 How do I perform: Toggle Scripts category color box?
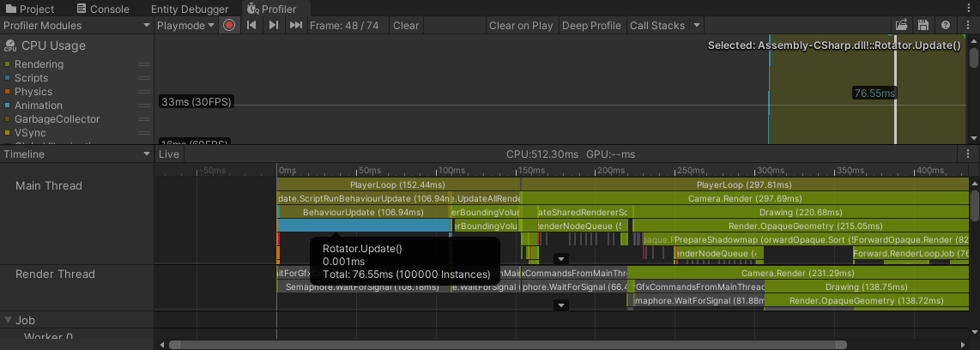[x=8, y=78]
